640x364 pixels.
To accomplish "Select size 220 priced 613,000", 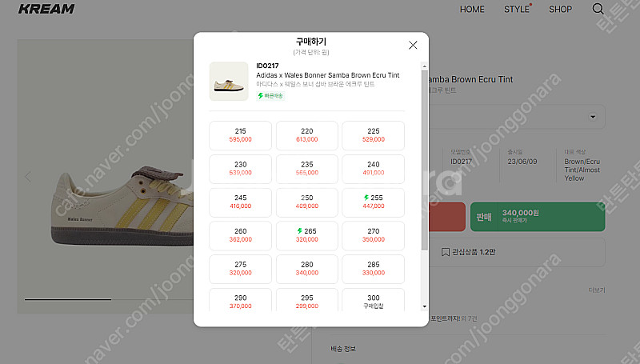I will (307, 135).
